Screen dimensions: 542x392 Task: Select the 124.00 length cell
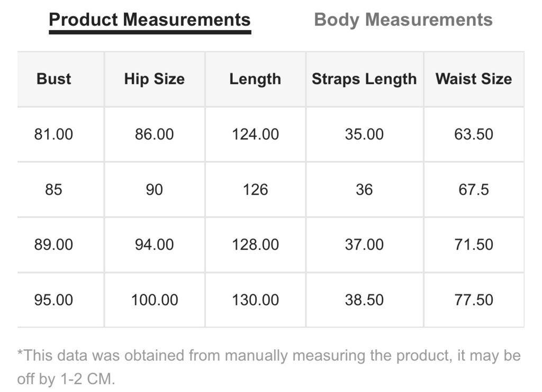click(255, 134)
